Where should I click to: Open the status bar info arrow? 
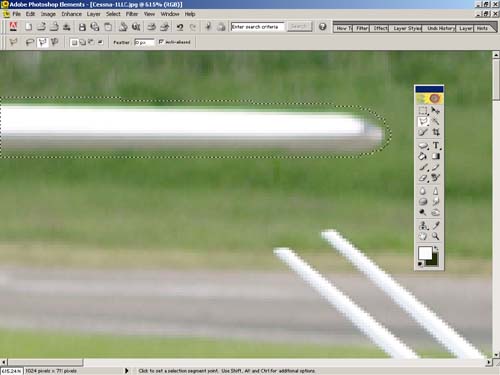[x=126, y=371]
